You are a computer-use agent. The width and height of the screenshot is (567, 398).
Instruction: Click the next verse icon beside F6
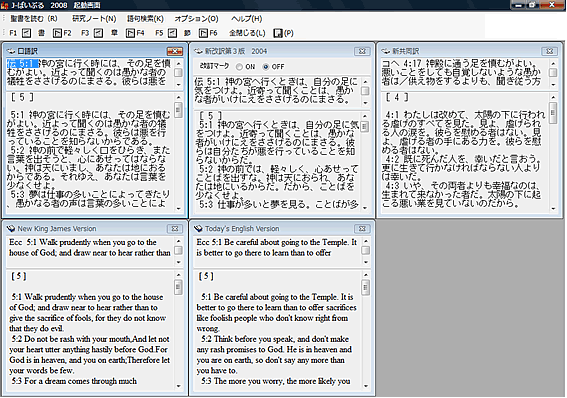tap(203, 33)
